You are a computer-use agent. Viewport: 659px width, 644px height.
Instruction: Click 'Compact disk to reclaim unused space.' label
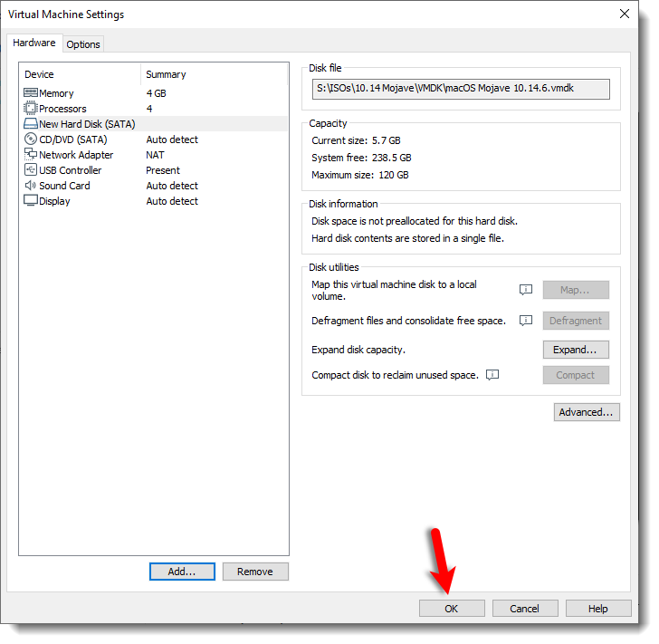[x=395, y=375]
